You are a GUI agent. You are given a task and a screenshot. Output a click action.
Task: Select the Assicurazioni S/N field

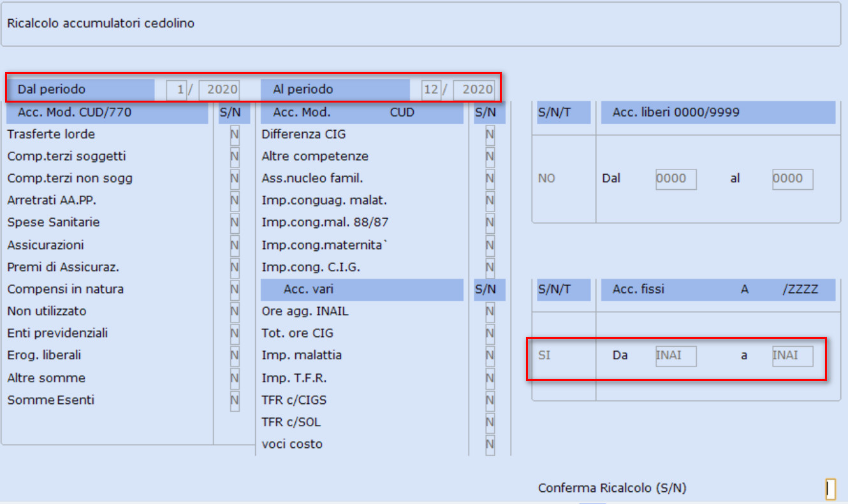[x=235, y=245]
